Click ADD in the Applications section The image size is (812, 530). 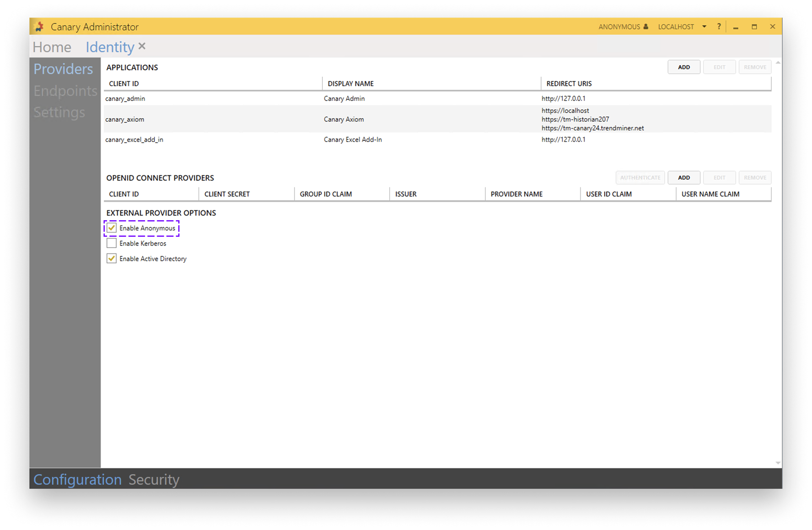point(684,67)
